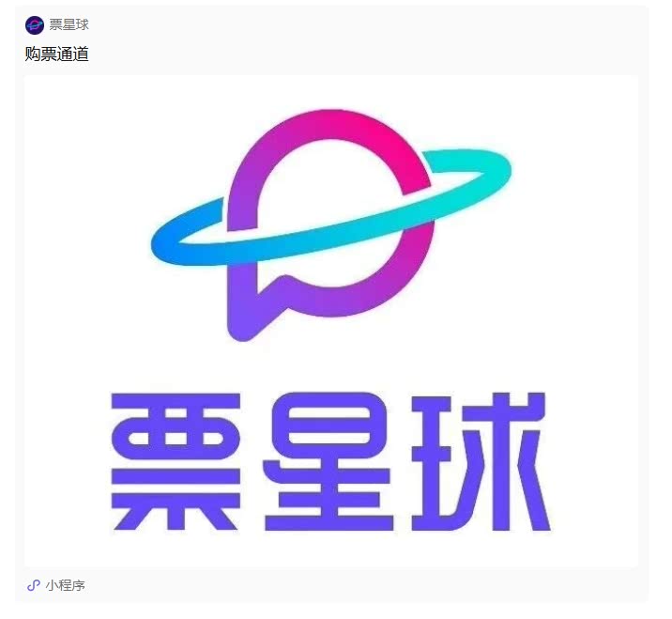Open the 购票通道 card title

click(x=57, y=54)
